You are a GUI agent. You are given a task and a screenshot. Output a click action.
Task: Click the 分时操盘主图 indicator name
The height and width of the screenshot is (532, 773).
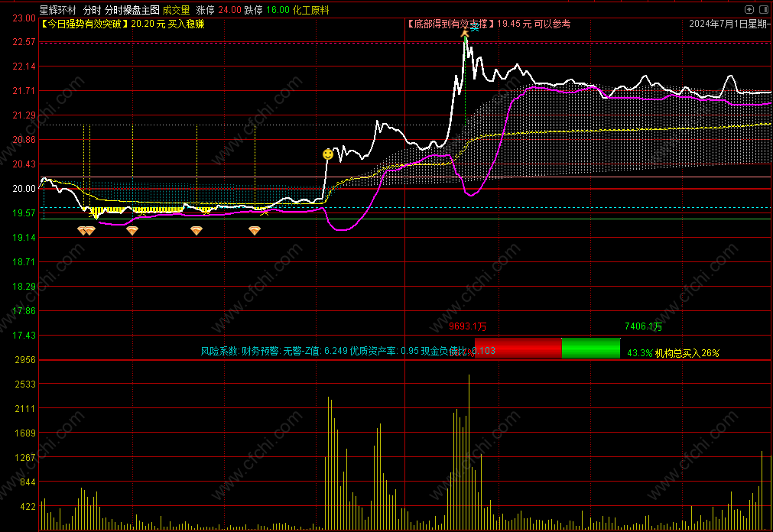[x=132, y=10]
